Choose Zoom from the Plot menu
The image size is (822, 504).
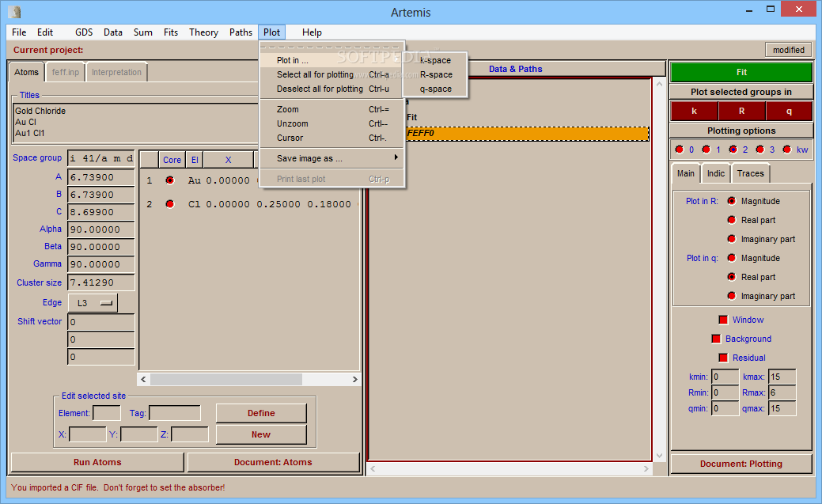coord(331,109)
